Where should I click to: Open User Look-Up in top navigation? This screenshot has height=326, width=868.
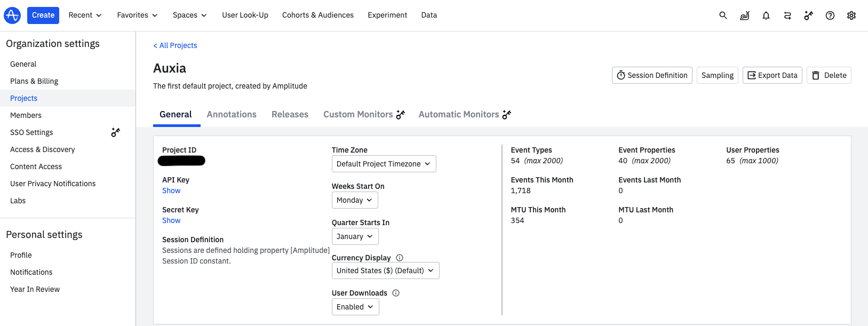pyautogui.click(x=245, y=15)
